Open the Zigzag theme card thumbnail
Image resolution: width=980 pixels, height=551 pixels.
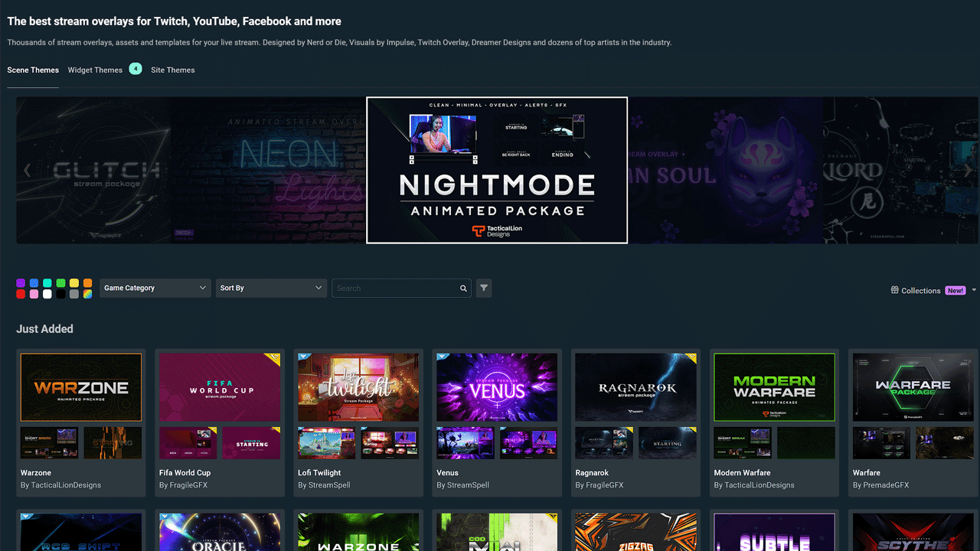[x=636, y=532]
